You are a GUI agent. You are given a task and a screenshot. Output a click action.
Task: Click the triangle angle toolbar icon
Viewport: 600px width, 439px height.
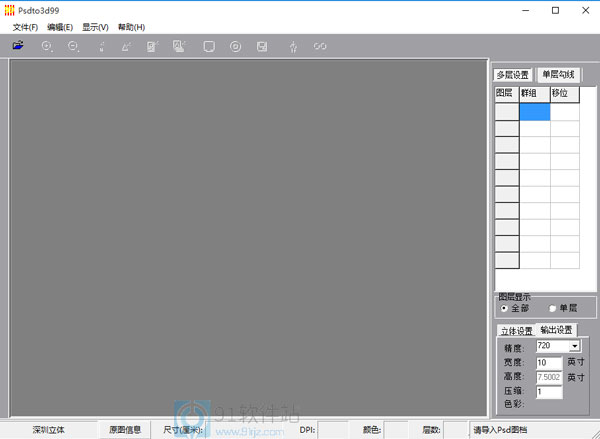pyautogui.click(x=126, y=46)
